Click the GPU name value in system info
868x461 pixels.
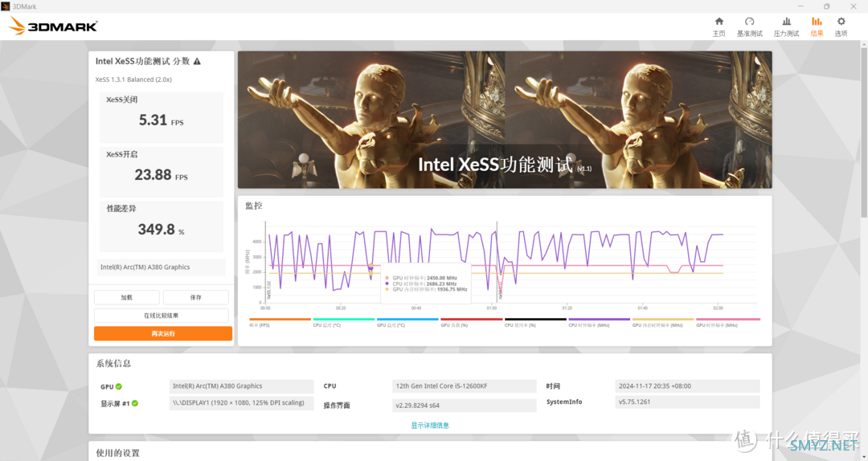click(241, 386)
